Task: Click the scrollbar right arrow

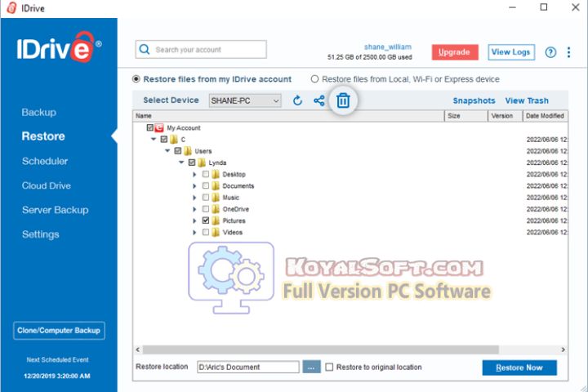Action: pos(563,350)
